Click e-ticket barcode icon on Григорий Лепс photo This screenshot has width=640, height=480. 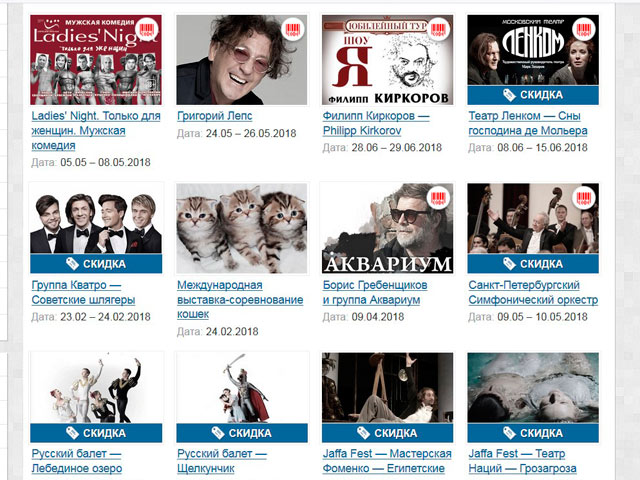point(293,29)
